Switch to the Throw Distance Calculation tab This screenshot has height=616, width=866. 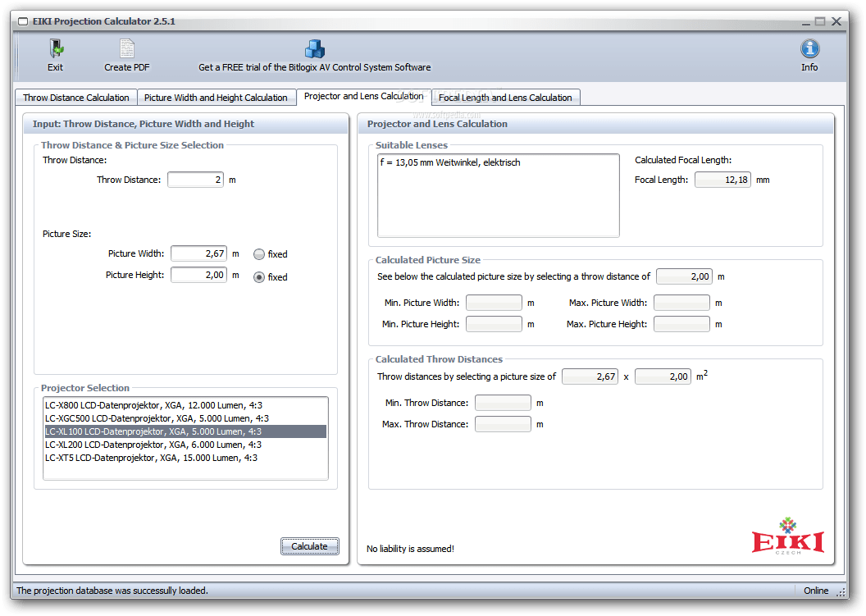pos(75,97)
